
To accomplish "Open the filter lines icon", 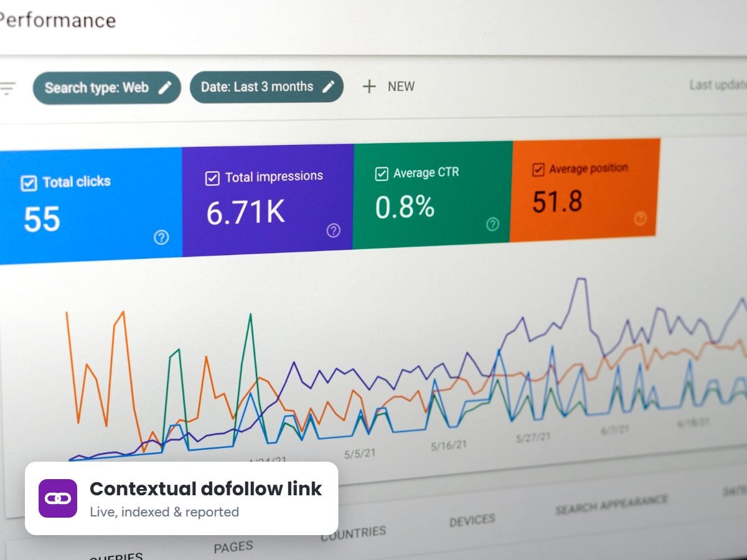I will coord(6,88).
